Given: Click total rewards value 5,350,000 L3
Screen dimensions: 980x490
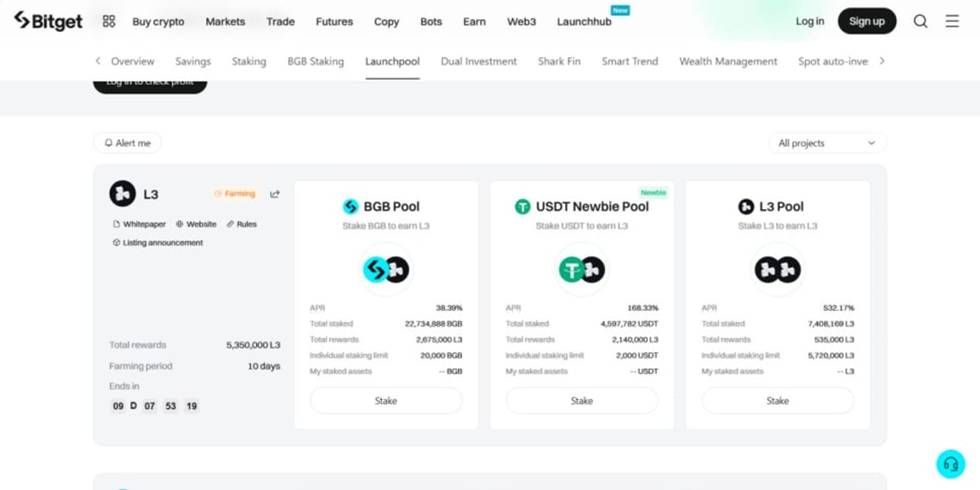Looking at the screenshot, I should (253, 345).
